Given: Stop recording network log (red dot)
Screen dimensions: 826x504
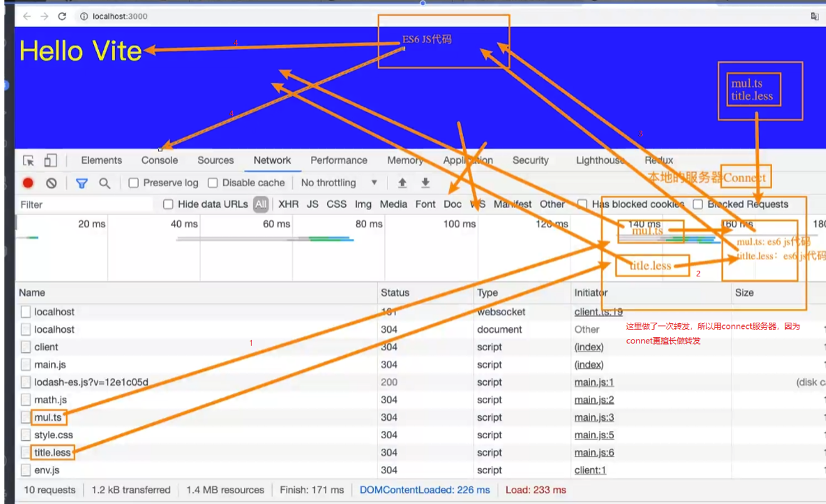Looking at the screenshot, I should [28, 183].
